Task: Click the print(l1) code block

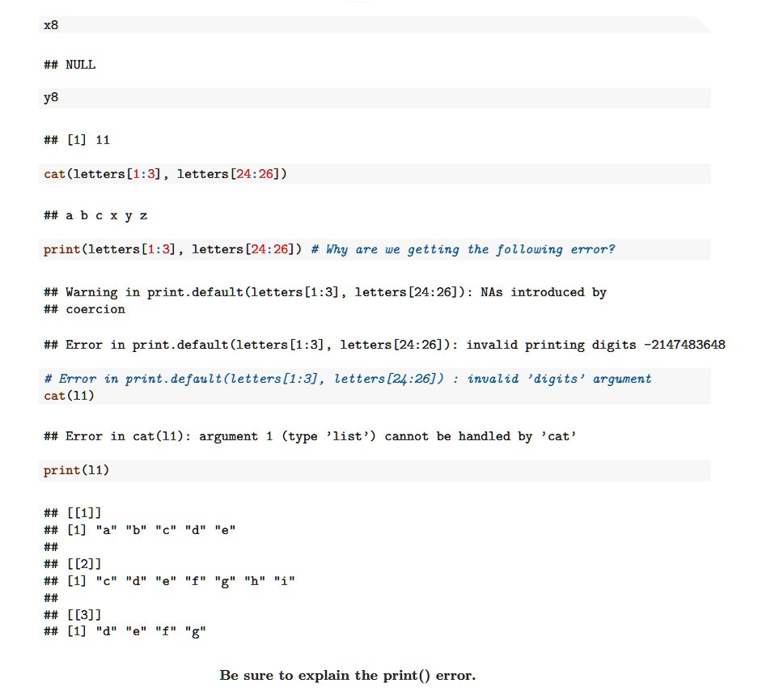Action: pos(375,470)
